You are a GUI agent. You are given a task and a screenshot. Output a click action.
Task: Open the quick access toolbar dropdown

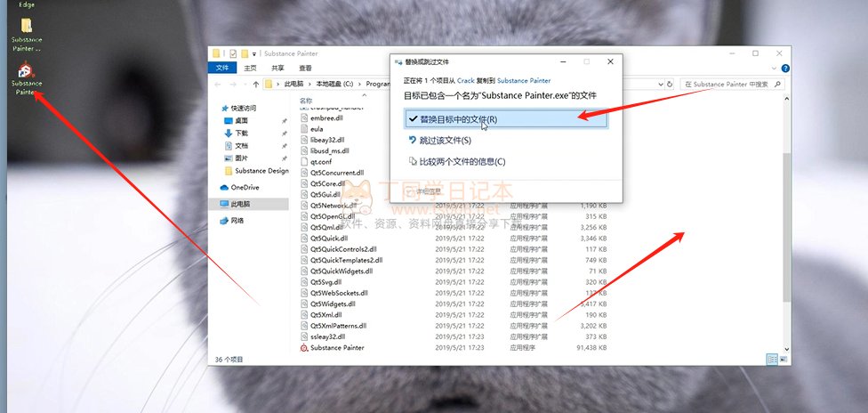click(254, 53)
